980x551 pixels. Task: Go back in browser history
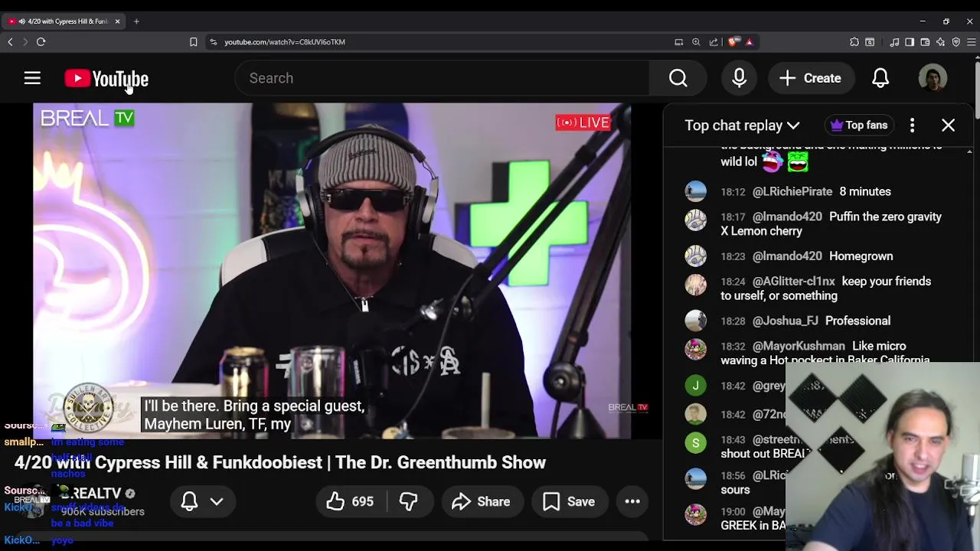[10, 42]
